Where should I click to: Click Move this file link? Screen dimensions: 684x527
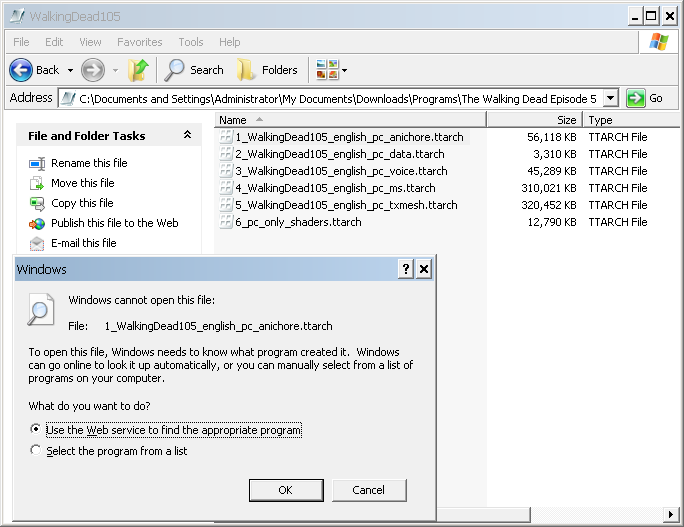tap(83, 183)
